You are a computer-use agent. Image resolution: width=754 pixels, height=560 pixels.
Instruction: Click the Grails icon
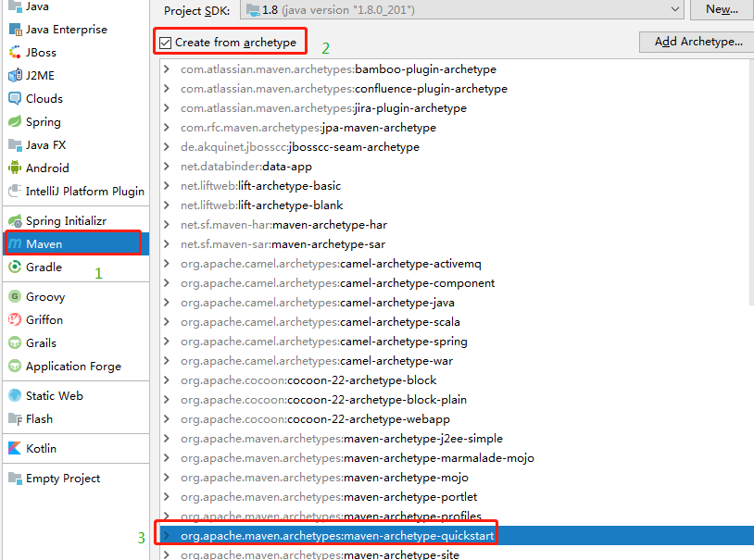click(15, 342)
